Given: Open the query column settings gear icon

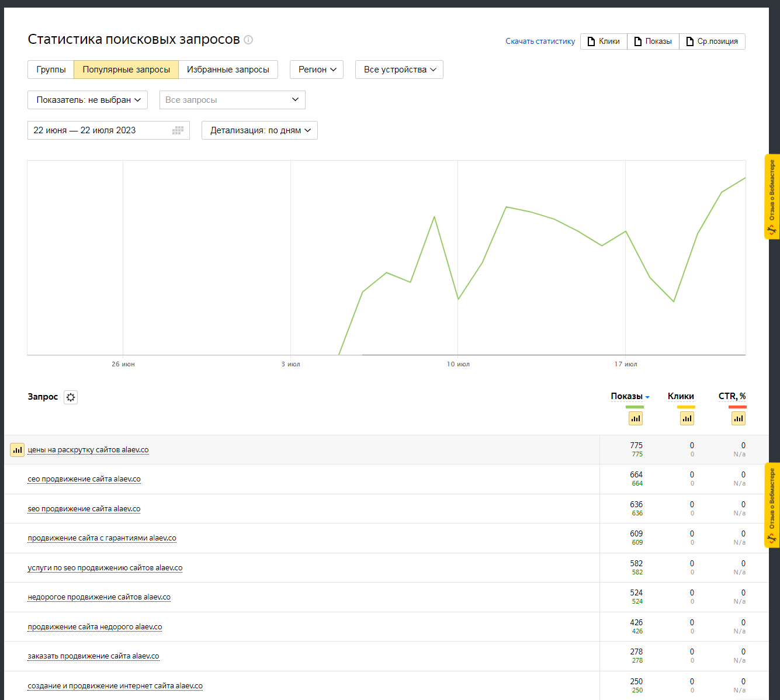Looking at the screenshot, I should [x=71, y=397].
